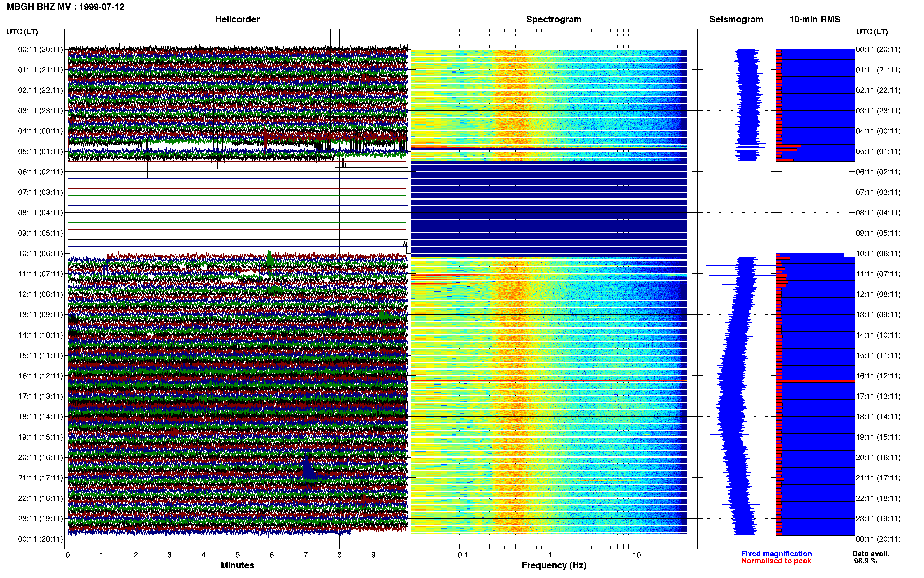This screenshot has width=924, height=578.
Task: Click the 10 Hz frequency tick label
Action: coord(637,555)
